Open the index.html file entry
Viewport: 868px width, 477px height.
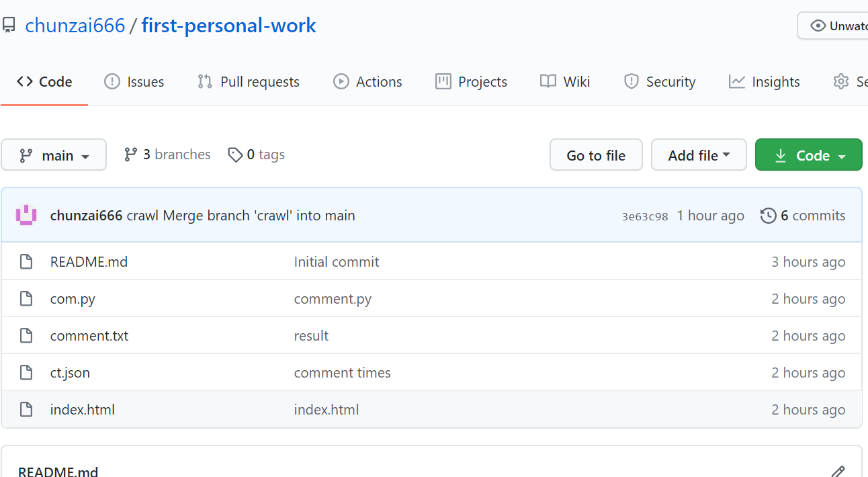click(x=83, y=410)
